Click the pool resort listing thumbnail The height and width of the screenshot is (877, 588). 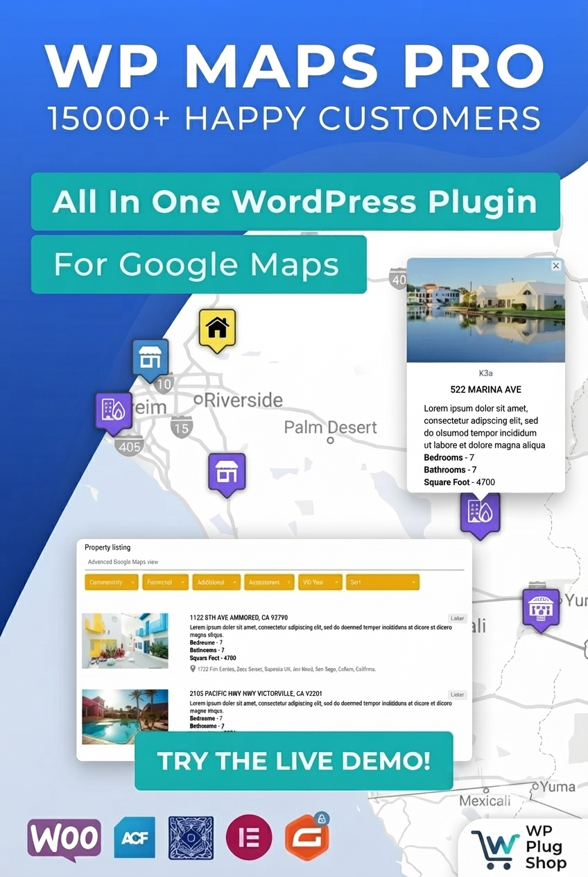pyautogui.click(x=125, y=717)
